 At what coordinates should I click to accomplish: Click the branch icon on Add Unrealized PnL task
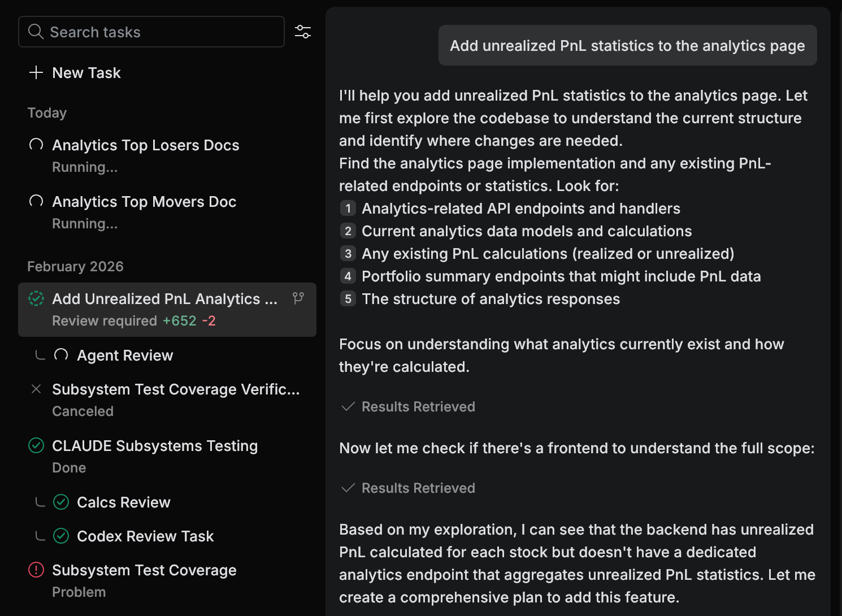pyautogui.click(x=298, y=298)
